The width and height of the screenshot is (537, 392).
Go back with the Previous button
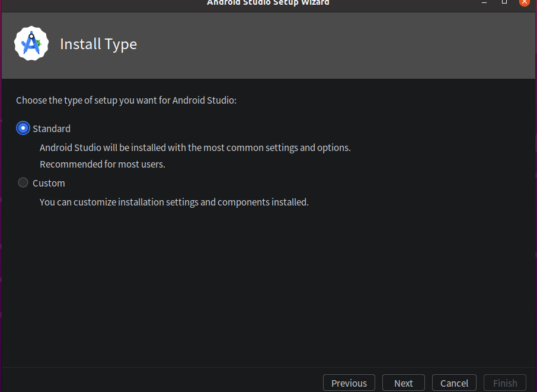tap(349, 383)
